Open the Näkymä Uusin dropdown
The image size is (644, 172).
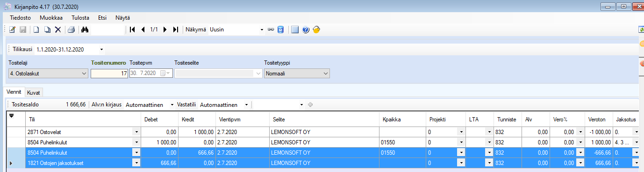point(262,30)
